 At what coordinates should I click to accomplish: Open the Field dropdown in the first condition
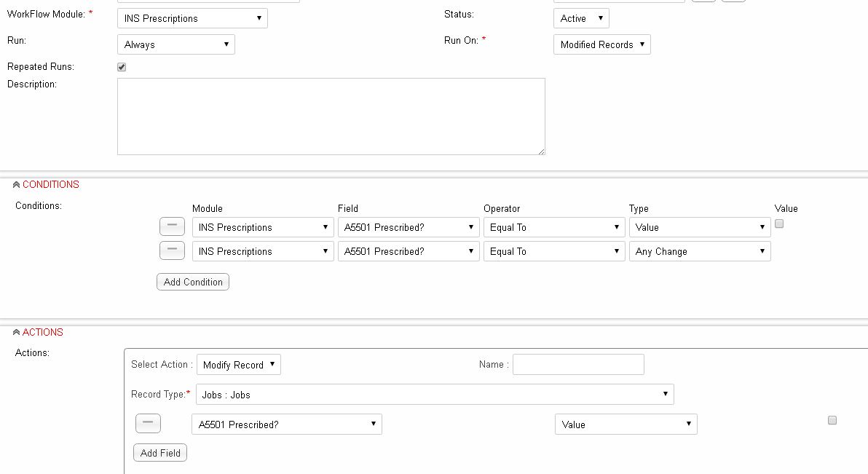click(408, 226)
